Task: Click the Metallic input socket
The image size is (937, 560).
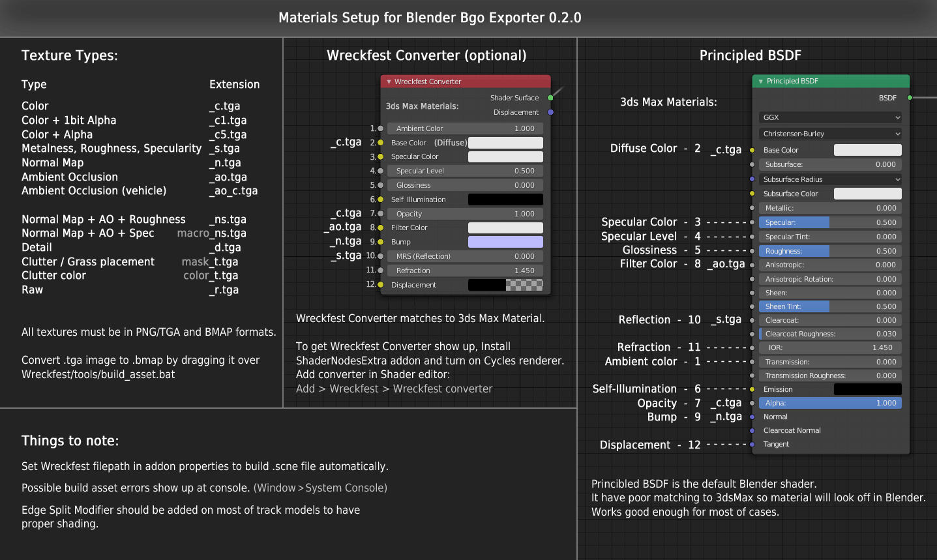Action: pos(752,208)
